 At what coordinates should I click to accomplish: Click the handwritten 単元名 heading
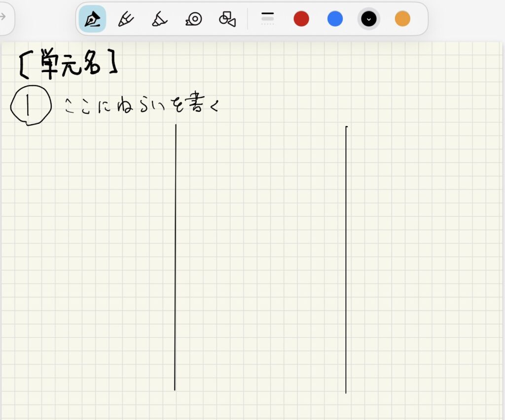pyautogui.click(x=69, y=63)
